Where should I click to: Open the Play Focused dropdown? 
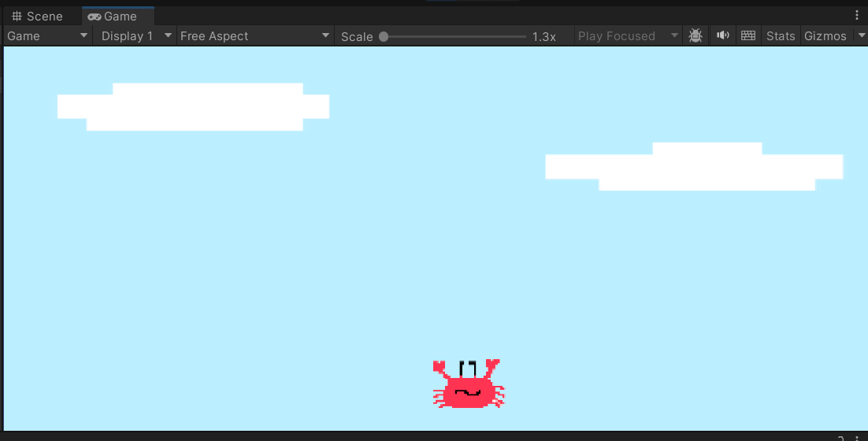pyautogui.click(x=628, y=36)
